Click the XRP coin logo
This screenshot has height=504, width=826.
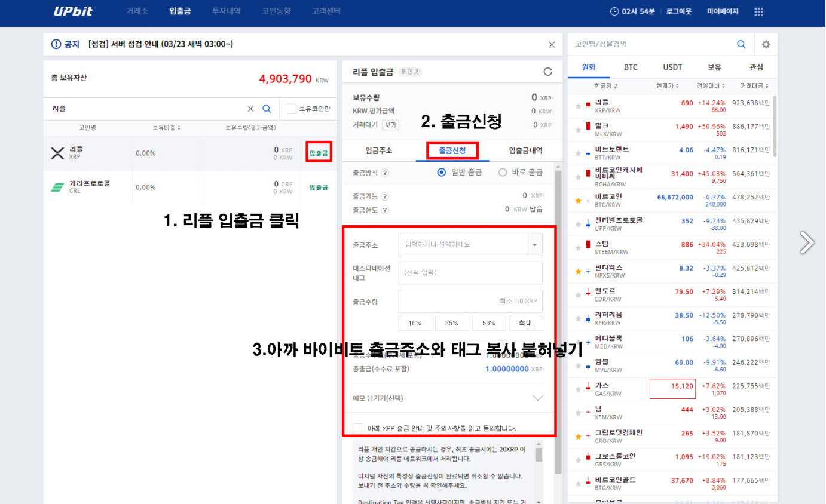[57, 153]
